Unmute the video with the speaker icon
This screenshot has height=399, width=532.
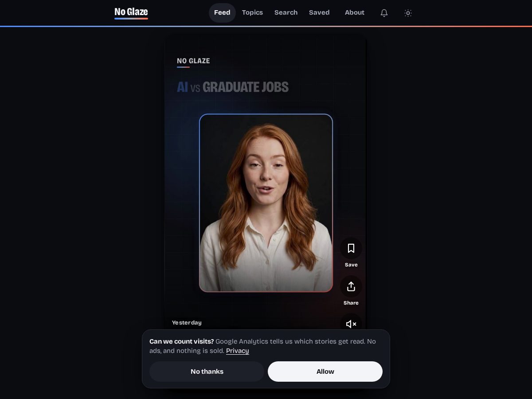coord(351,324)
